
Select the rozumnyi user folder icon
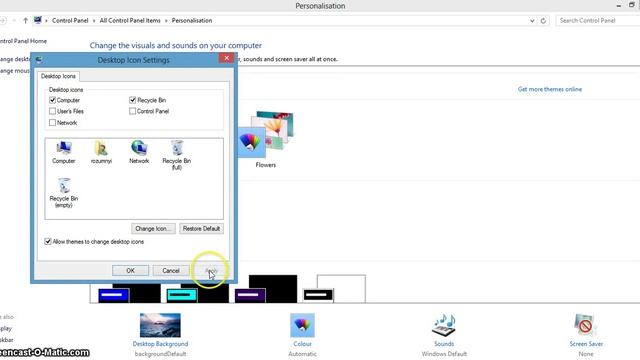click(x=101, y=152)
